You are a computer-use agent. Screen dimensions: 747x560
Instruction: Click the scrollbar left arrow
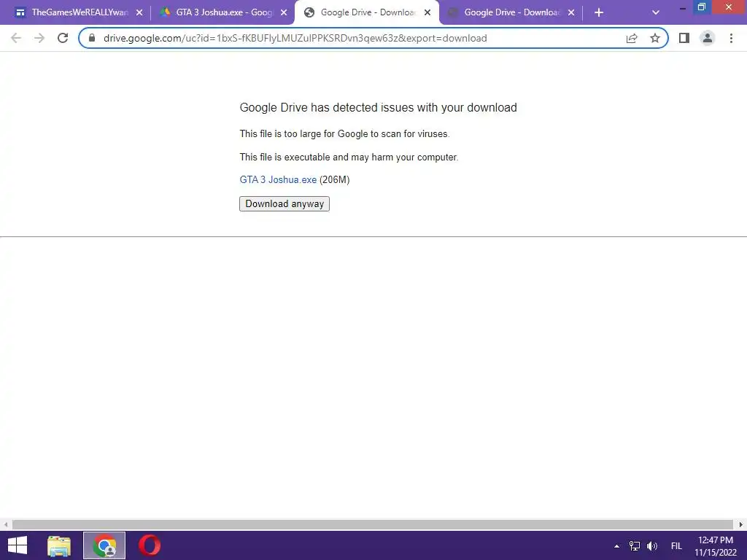click(x=6, y=524)
